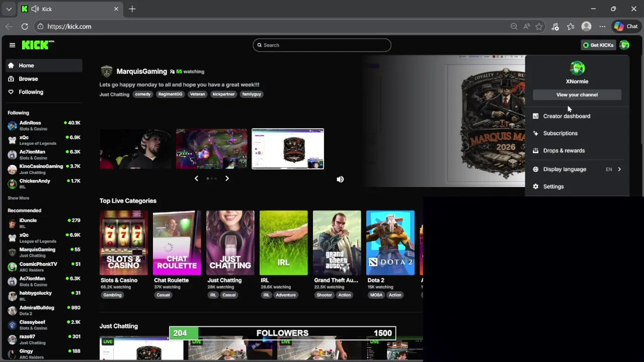Reload the page
The height and width of the screenshot is (362, 644).
tap(25, 27)
